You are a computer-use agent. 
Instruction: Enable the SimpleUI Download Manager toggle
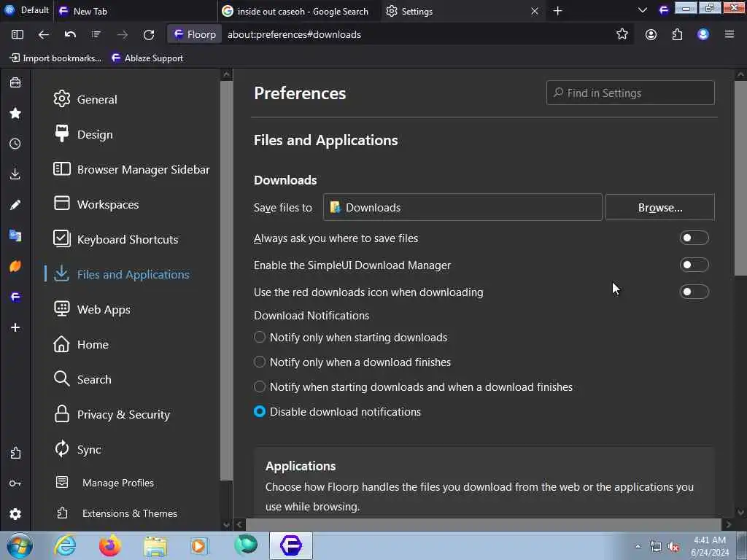click(694, 265)
